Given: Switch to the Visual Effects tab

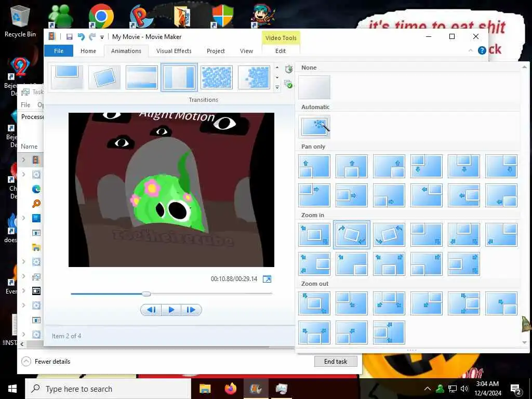Looking at the screenshot, I should point(174,51).
